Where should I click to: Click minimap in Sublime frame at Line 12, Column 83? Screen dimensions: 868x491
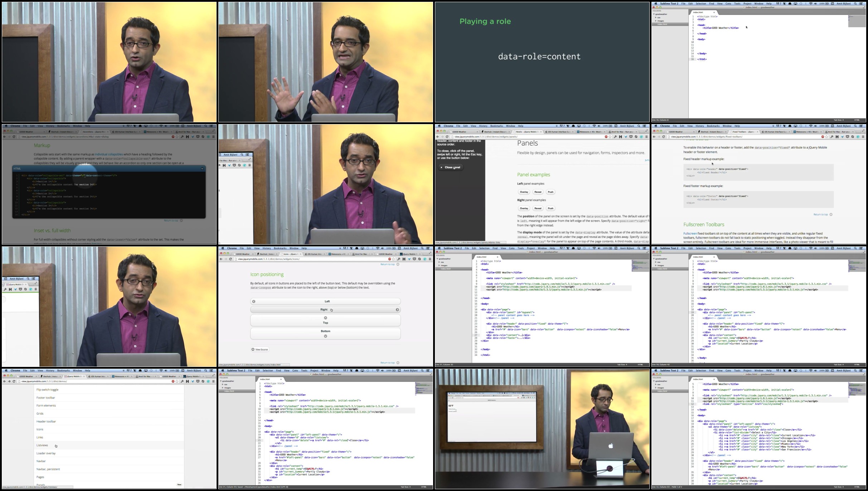pyautogui.click(x=857, y=390)
